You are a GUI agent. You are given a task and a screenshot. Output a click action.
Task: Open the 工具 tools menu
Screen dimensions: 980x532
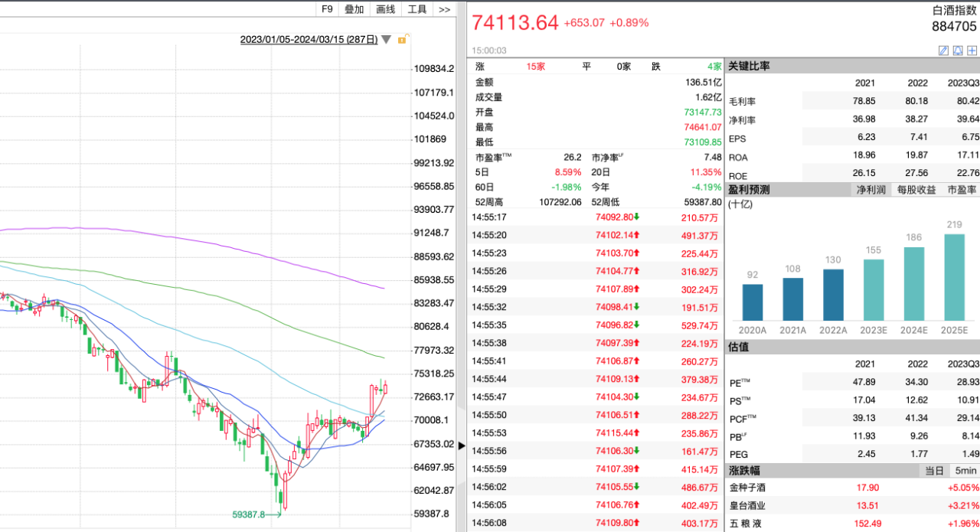click(x=417, y=9)
